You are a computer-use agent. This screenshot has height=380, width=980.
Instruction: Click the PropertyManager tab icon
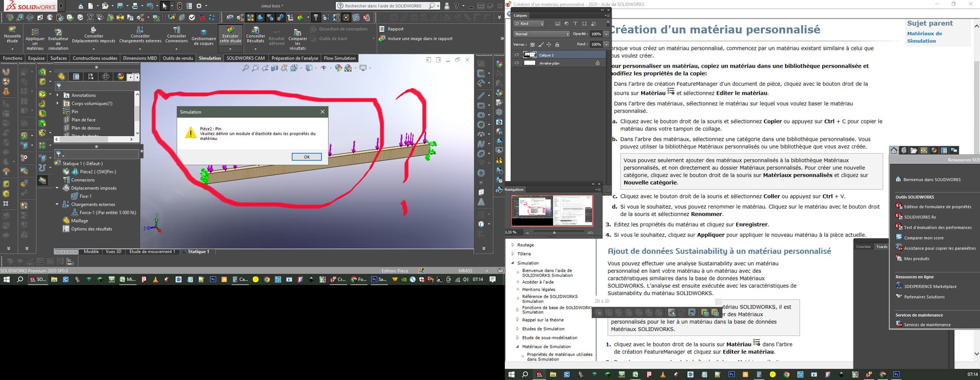(76, 77)
